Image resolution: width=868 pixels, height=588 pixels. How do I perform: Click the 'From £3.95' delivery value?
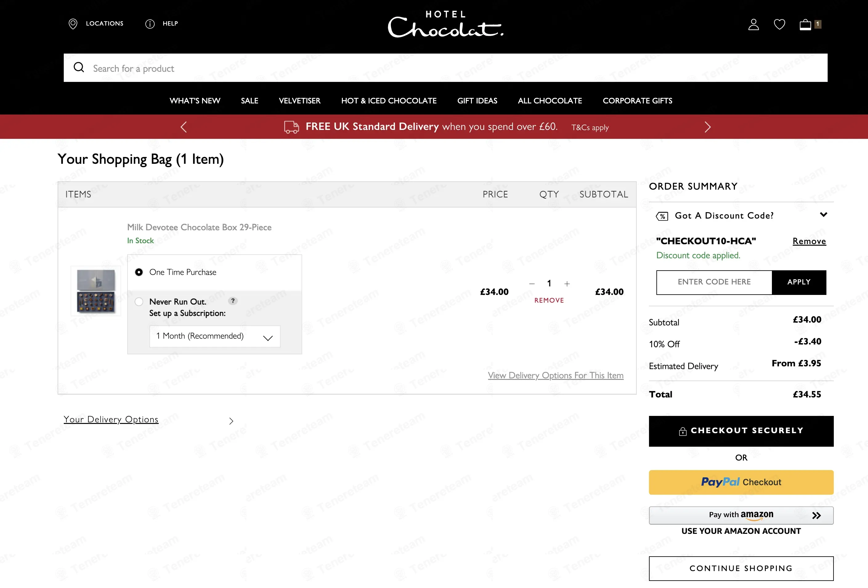[796, 363]
